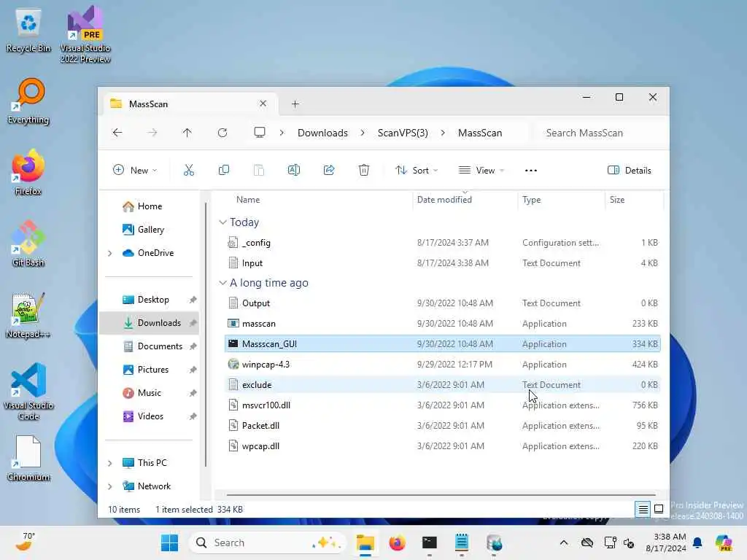Click the taskbar Search box
Screen dimensions: 747x560
pyautogui.click(x=267, y=542)
